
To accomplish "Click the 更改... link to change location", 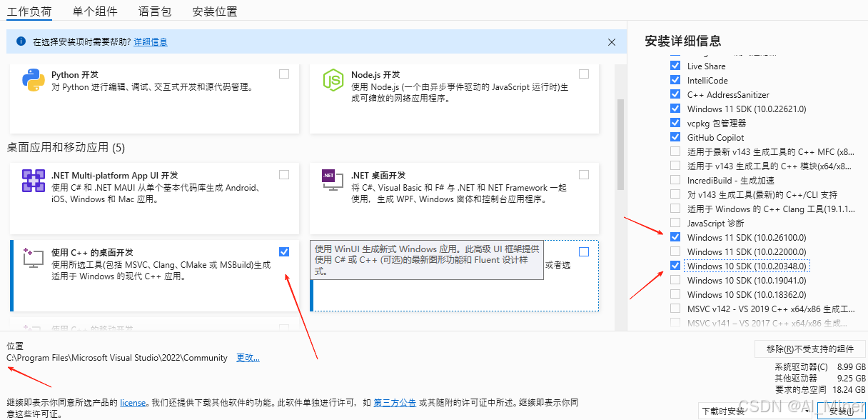I will click(x=248, y=357).
